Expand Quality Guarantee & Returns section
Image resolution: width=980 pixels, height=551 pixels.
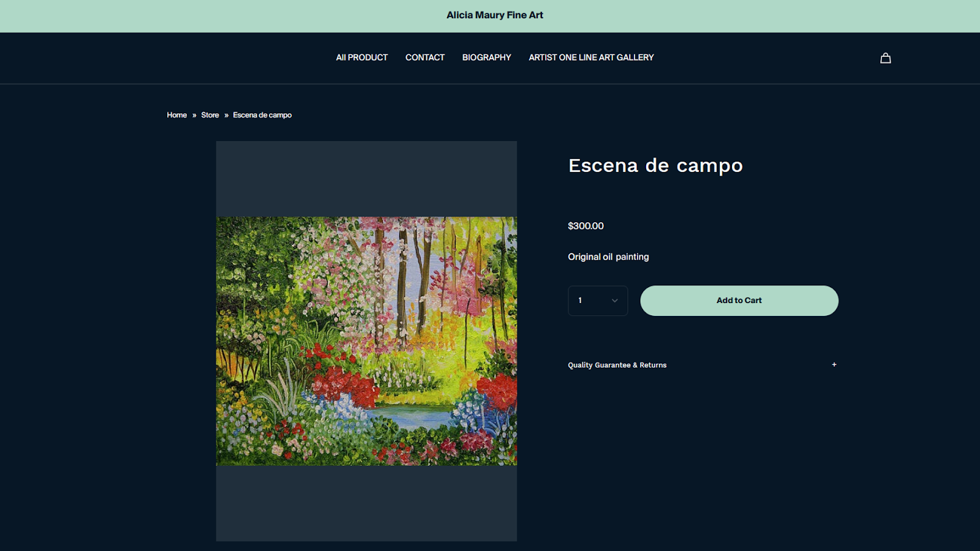[x=617, y=365]
